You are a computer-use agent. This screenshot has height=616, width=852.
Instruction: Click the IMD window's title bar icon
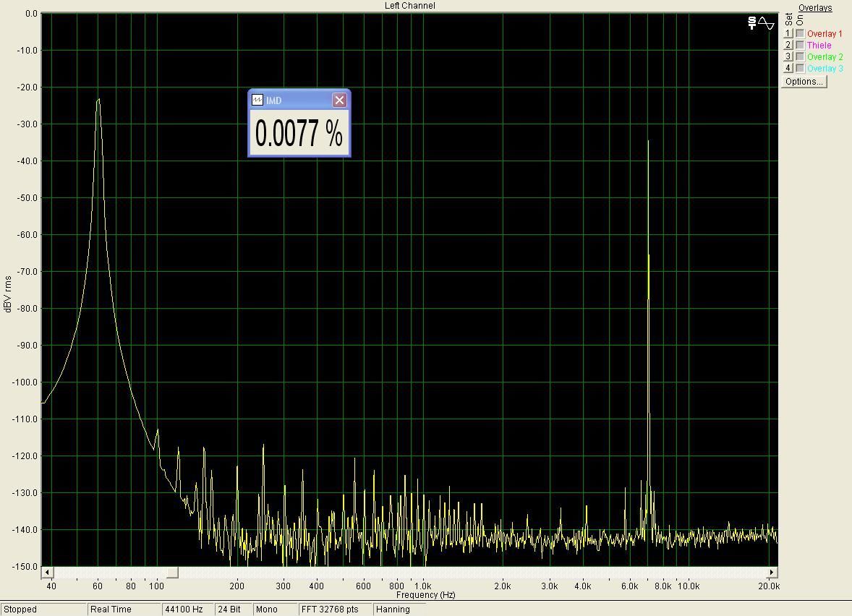pos(257,100)
